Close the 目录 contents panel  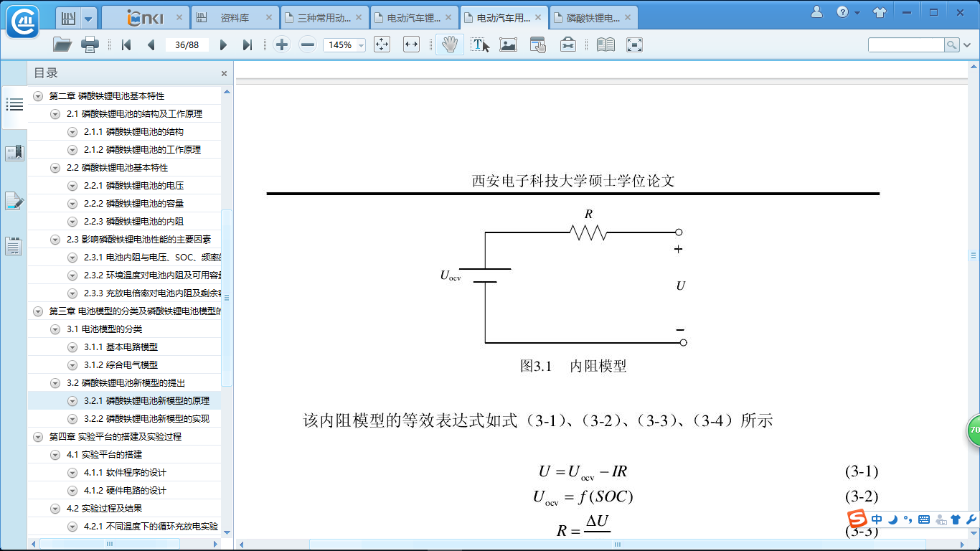(x=224, y=73)
